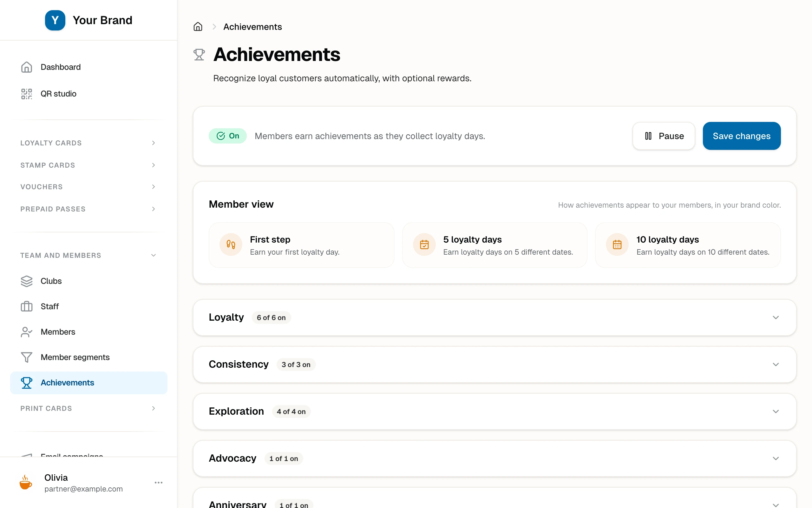The height and width of the screenshot is (508, 812).
Task: Click the Save changes button
Action: 742,136
